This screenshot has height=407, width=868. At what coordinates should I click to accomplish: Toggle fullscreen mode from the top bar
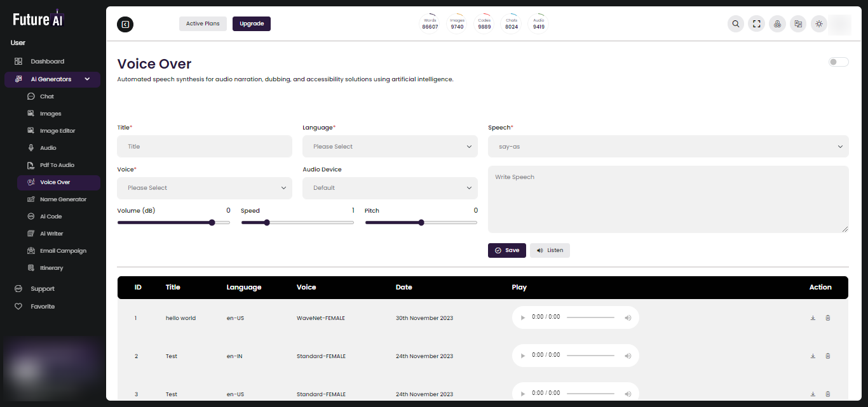tap(756, 23)
